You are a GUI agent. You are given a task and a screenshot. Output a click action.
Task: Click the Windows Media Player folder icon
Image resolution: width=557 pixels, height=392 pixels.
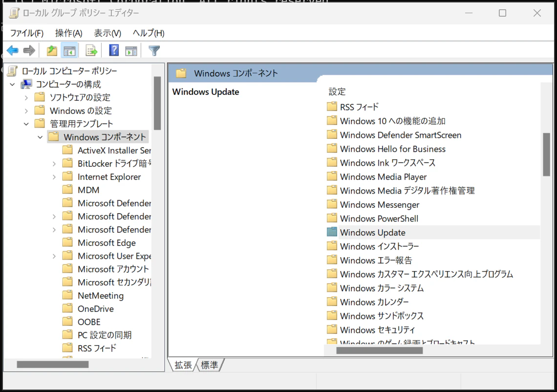pos(332,176)
